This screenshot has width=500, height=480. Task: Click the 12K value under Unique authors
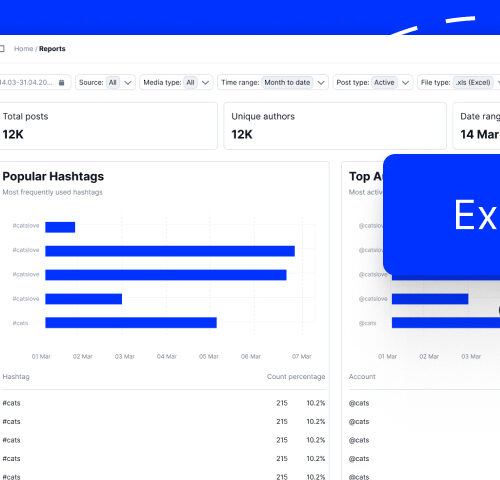[x=242, y=134]
